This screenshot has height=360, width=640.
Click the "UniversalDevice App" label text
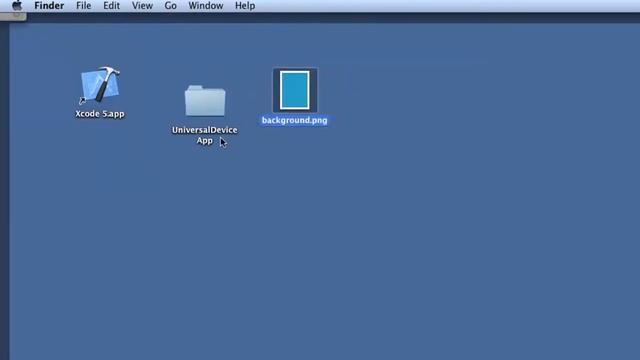(x=204, y=135)
